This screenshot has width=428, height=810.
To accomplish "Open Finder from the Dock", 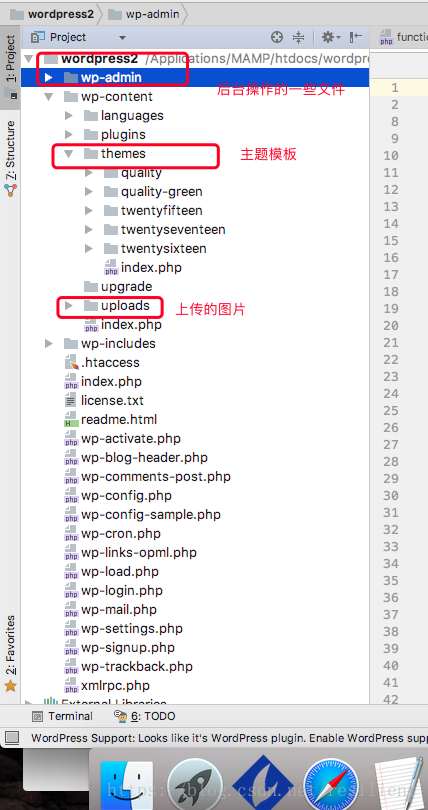I will click(126, 785).
